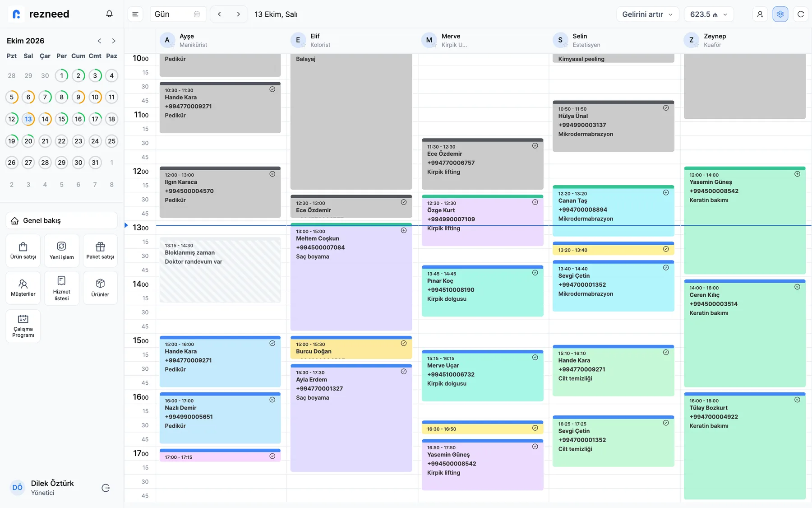
Task: Open the 623.5 balance dropdown
Action: pos(709,14)
